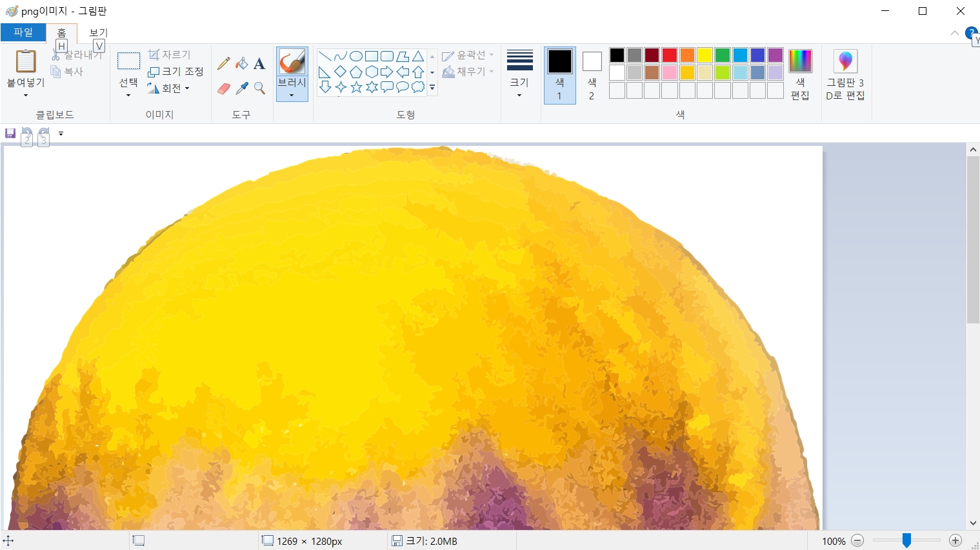Click the vertical scrollbar down arrow

click(973, 523)
